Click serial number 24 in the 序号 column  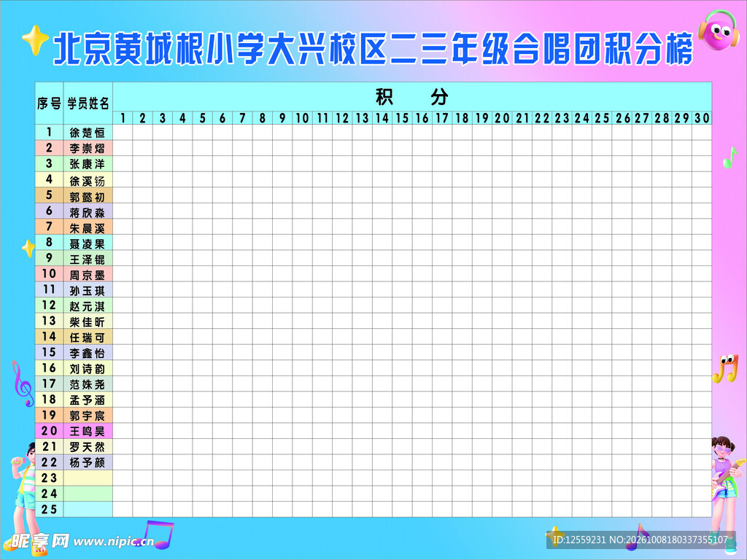point(49,494)
